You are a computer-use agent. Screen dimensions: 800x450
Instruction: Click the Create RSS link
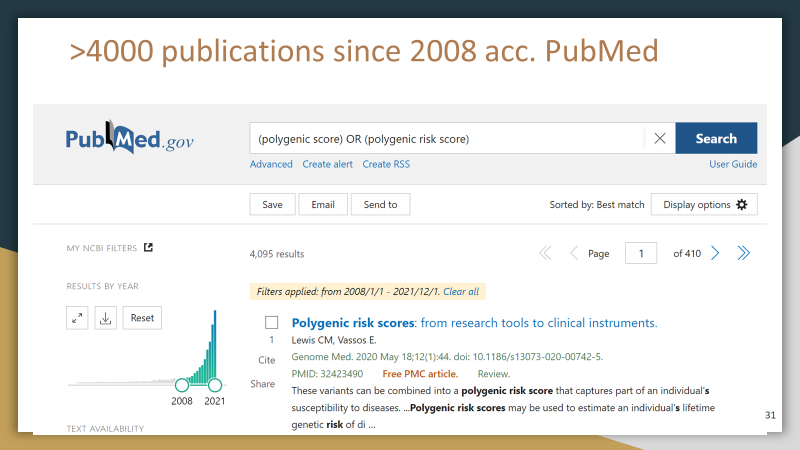click(x=386, y=164)
